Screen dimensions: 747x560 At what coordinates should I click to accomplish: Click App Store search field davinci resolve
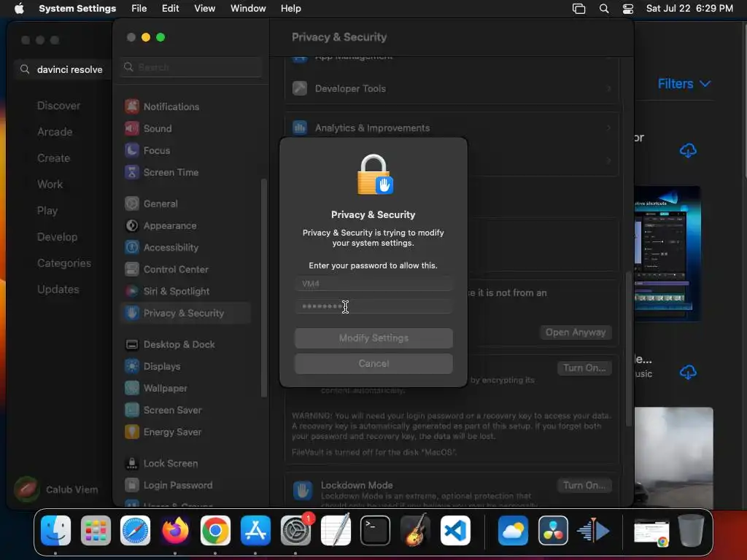click(62, 69)
